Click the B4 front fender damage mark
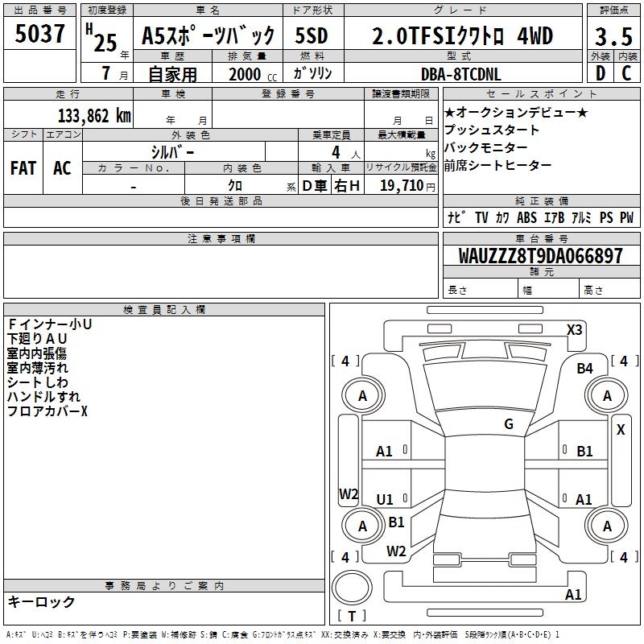The image size is (644, 644). click(x=584, y=369)
